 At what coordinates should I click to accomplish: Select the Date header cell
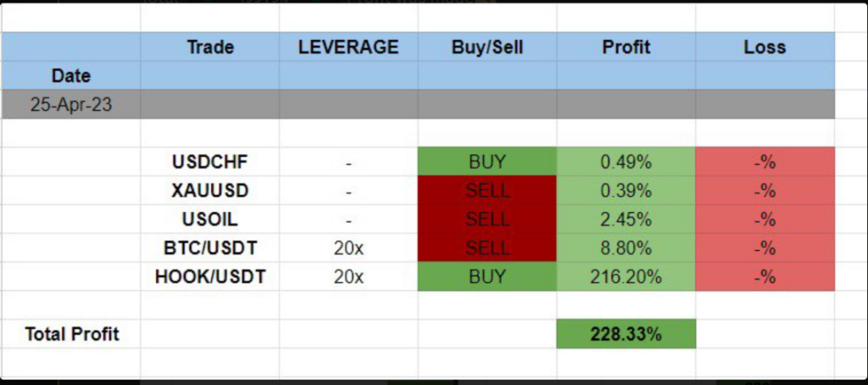point(71,75)
